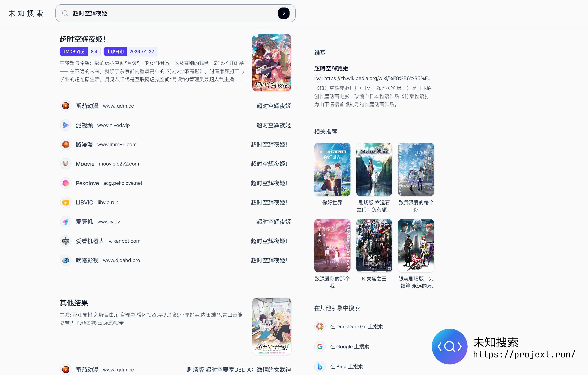Click the 相关推荐 section heading

click(x=325, y=132)
